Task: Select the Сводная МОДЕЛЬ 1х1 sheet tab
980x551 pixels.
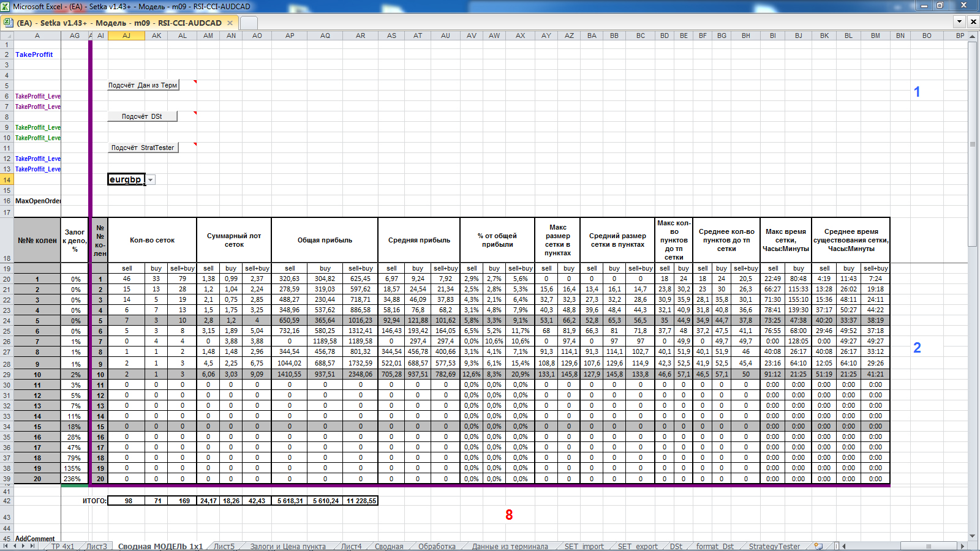Action: click(x=160, y=546)
